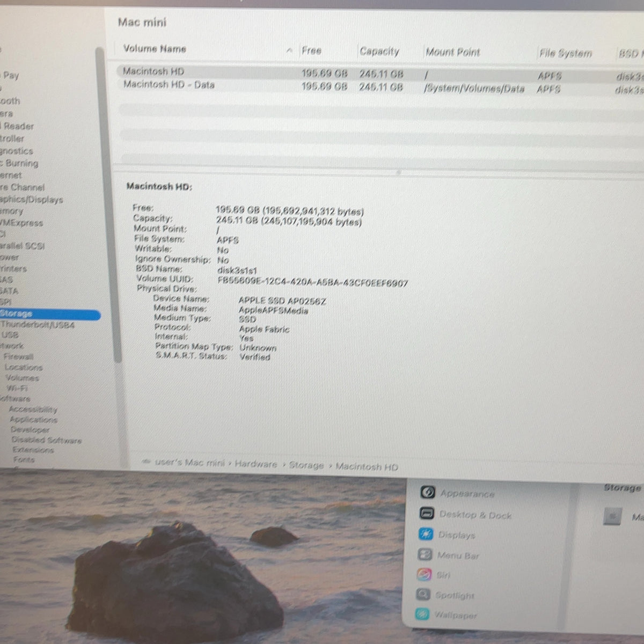Click Storage in the path bar
The image size is (644, 644).
(x=306, y=465)
